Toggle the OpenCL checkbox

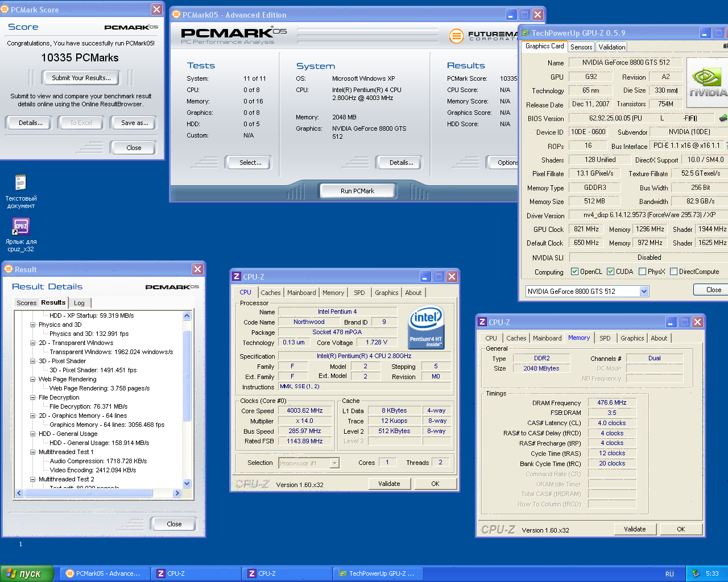[x=574, y=272]
